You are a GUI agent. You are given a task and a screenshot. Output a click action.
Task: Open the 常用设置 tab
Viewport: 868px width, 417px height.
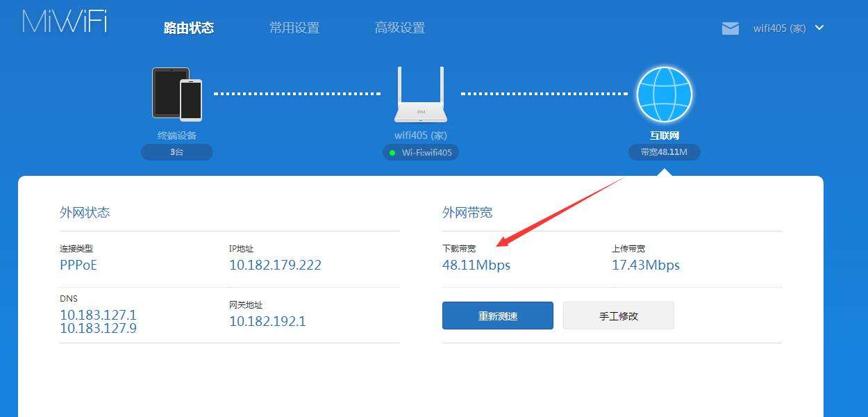click(294, 28)
